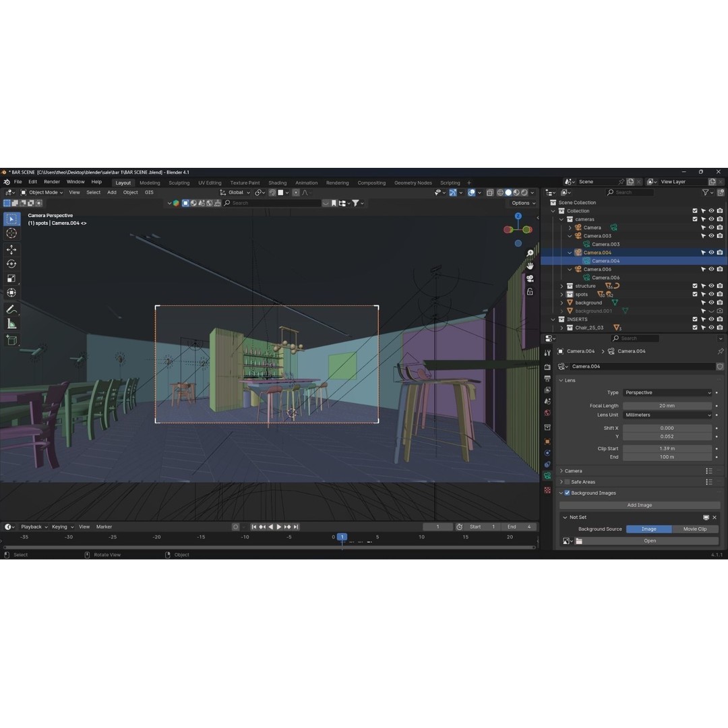
Task: Select the Measure tool
Action: click(x=11, y=324)
